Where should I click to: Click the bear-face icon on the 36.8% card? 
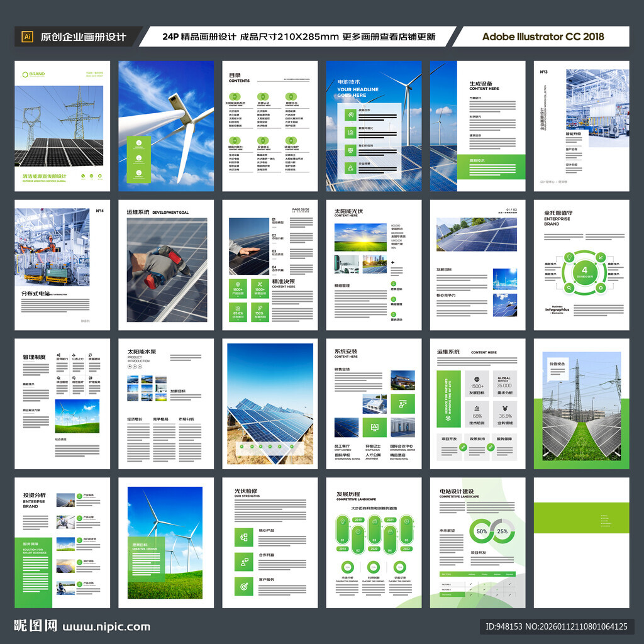[x=504, y=408]
